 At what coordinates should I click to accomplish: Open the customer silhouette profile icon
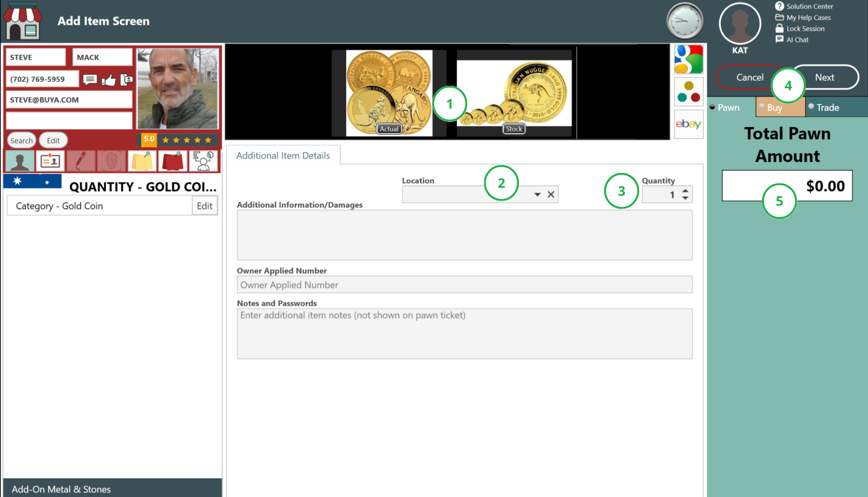20,161
